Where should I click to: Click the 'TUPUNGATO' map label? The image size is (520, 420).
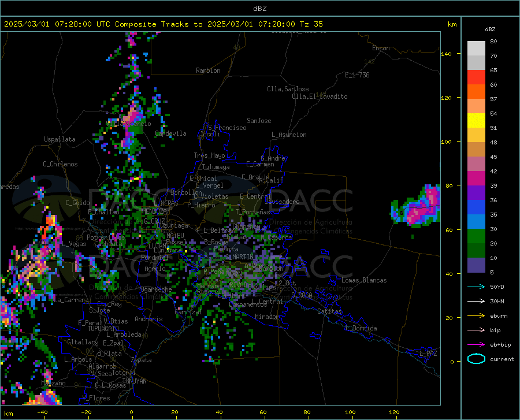103,329
